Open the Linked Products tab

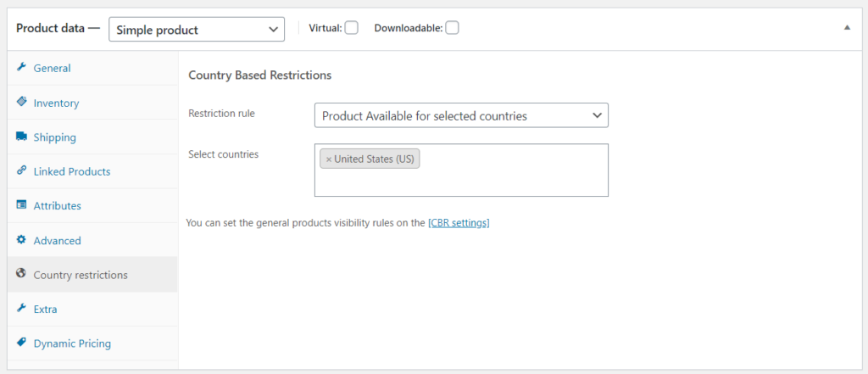point(92,171)
